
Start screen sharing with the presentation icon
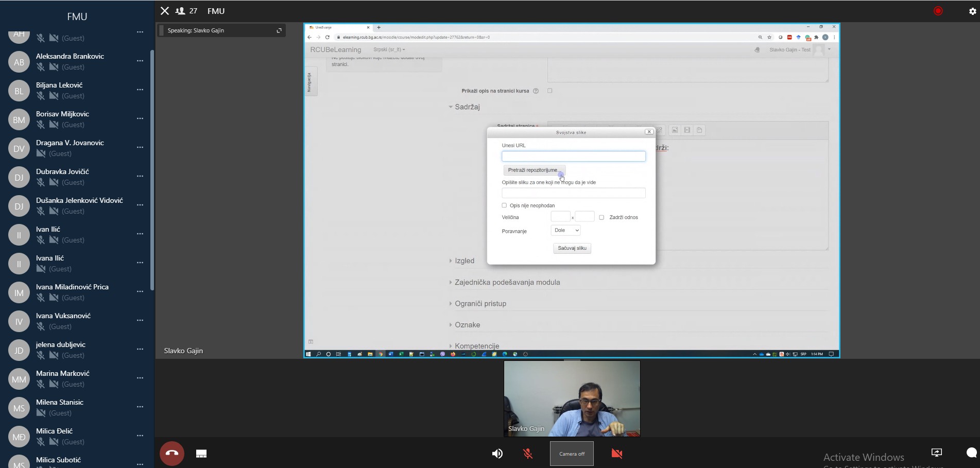pos(937,453)
